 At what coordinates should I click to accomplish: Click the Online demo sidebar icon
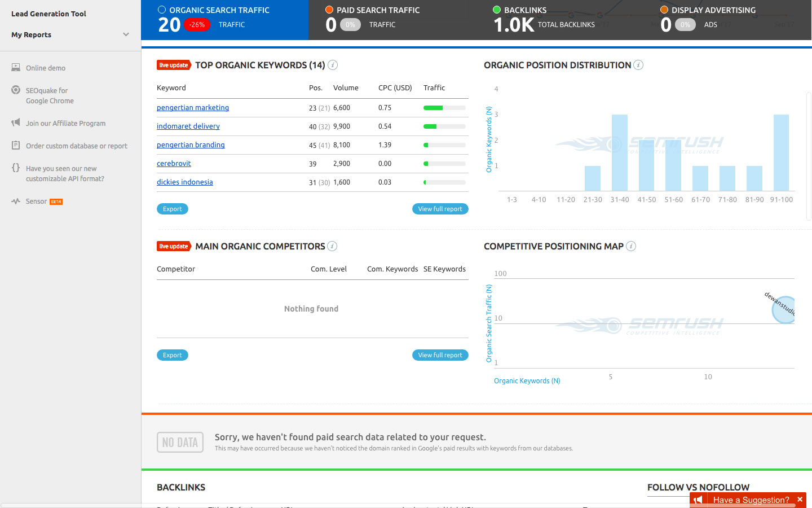(16, 68)
